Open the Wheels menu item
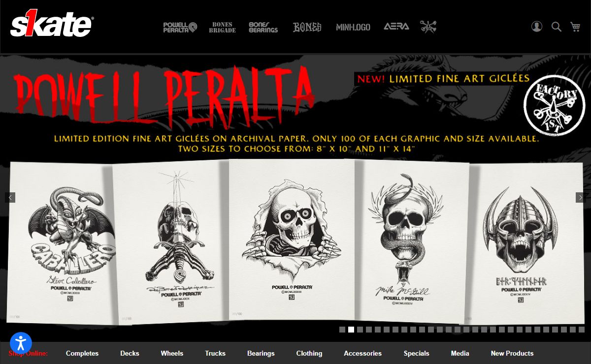The image size is (591, 364). pyautogui.click(x=172, y=353)
